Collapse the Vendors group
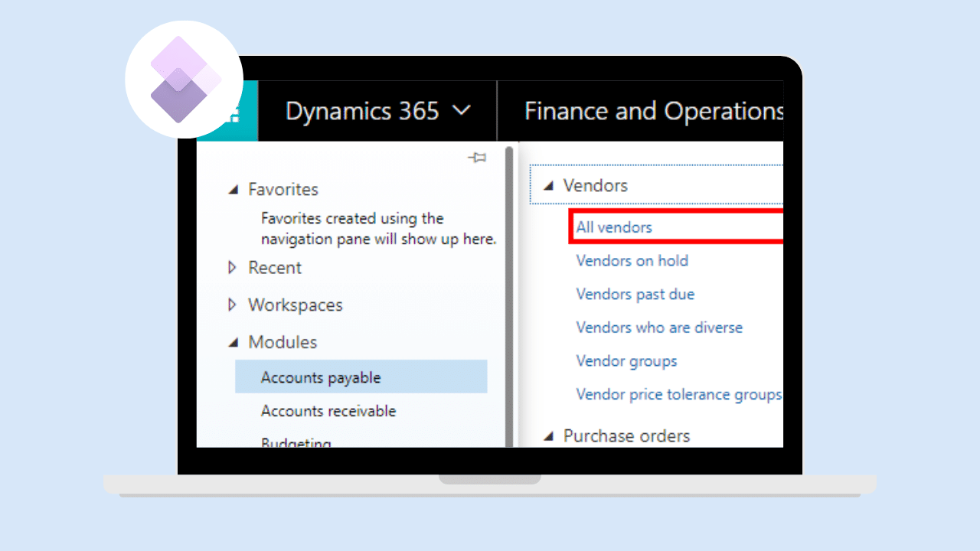The image size is (980, 551). click(548, 186)
